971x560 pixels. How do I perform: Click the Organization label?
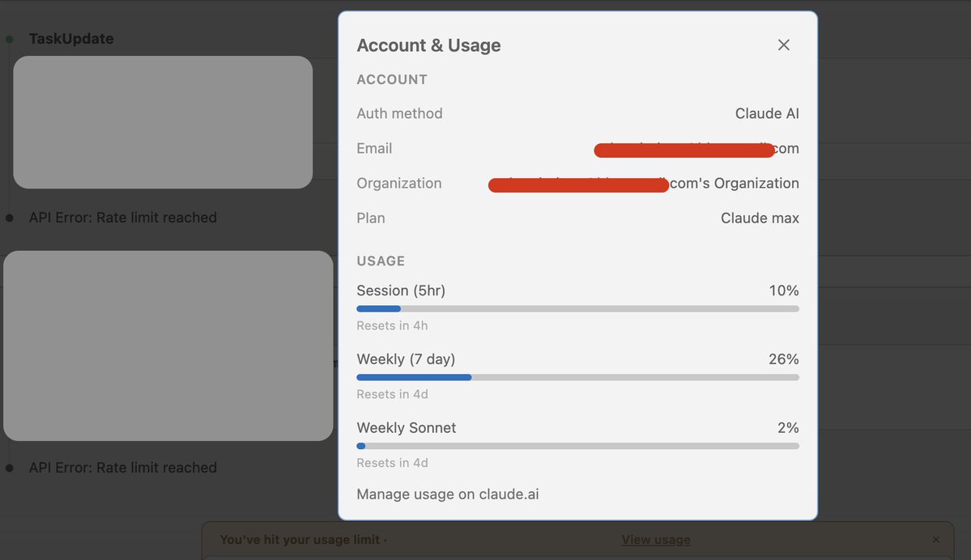[398, 184]
